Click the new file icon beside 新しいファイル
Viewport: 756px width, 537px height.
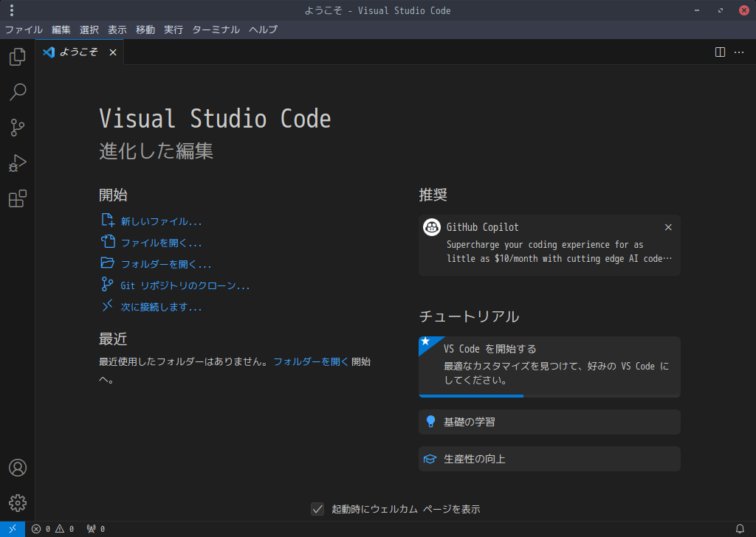[108, 221]
